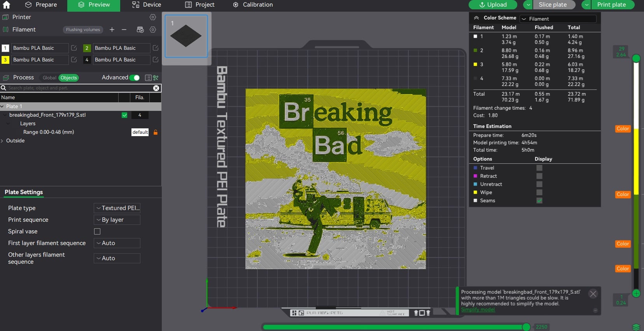Viewport: 644px width, 331px height.
Task: Go to the Home screen icon
Action: [x=7, y=5]
